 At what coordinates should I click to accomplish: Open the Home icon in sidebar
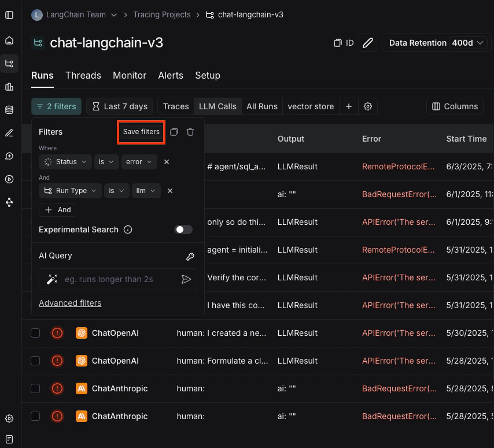point(9,40)
